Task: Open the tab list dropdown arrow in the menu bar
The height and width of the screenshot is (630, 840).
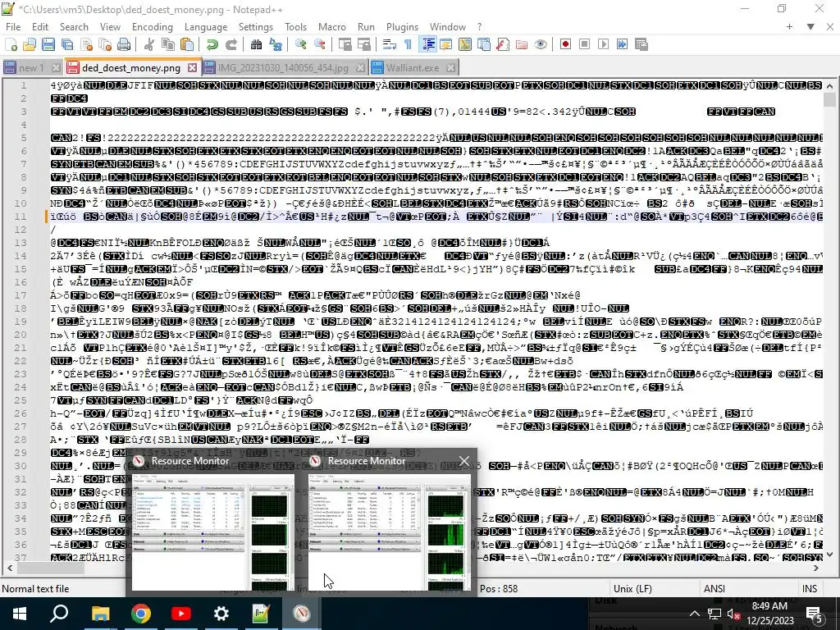Action: 810,27
